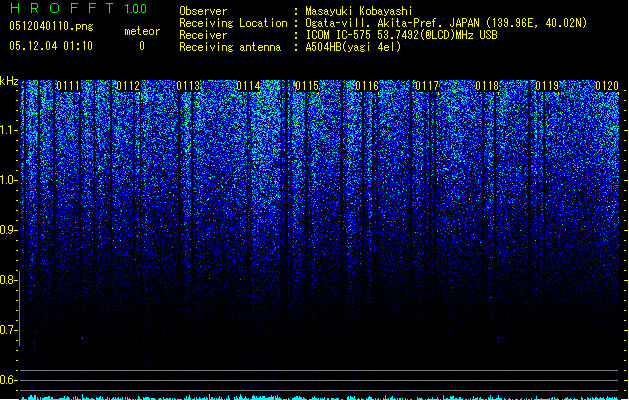Click the 0113 time marker
Image resolution: width=629 pixels, height=400 pixels.
[x=188, y=86]
